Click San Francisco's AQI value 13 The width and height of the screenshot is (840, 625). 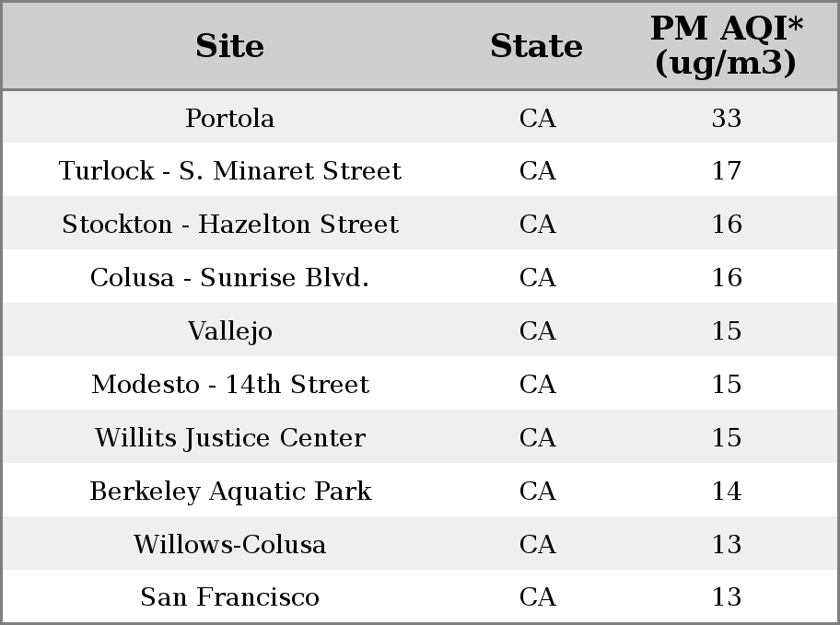(x=727, y=597)
